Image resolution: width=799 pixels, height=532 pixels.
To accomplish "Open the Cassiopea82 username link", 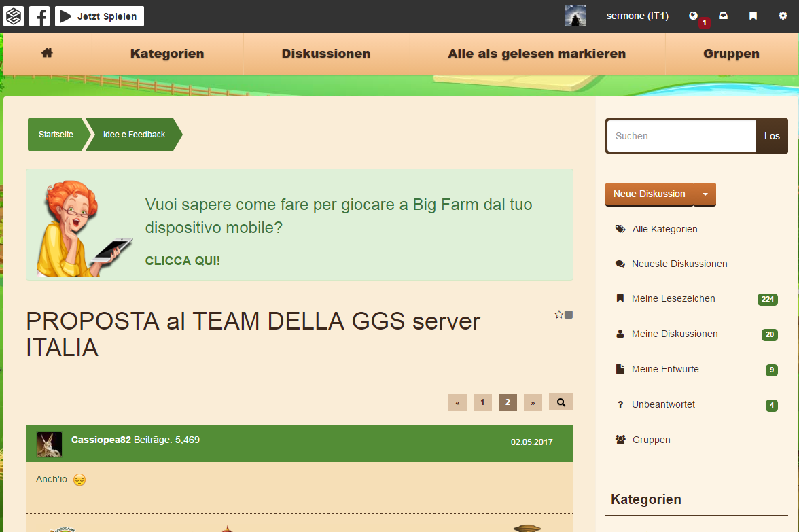I will click(101, 440).
